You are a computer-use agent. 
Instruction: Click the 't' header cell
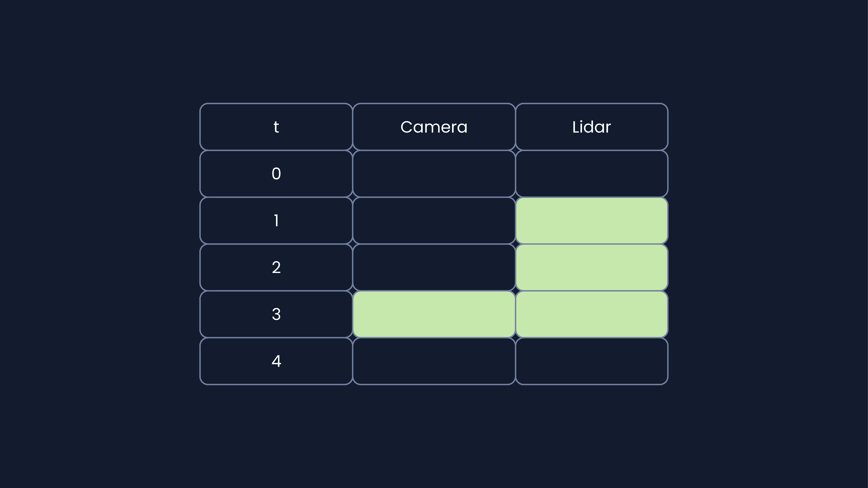point(276,127)
